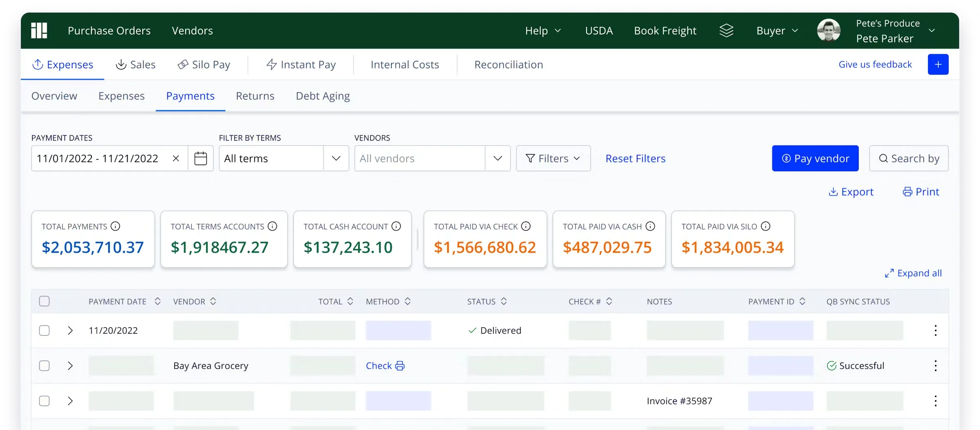Viewport: 980px width, 430px height.
Task: Open the payment dates calendar picker
Action: [200, 159]
